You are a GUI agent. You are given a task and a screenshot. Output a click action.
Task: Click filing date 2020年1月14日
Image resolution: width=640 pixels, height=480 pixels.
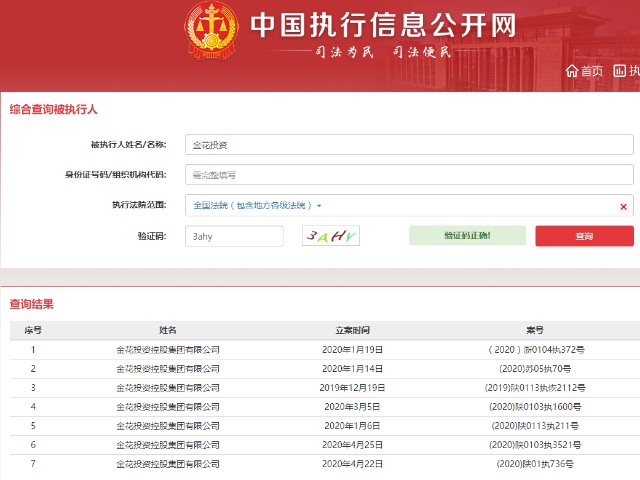[x=352, y=369]
